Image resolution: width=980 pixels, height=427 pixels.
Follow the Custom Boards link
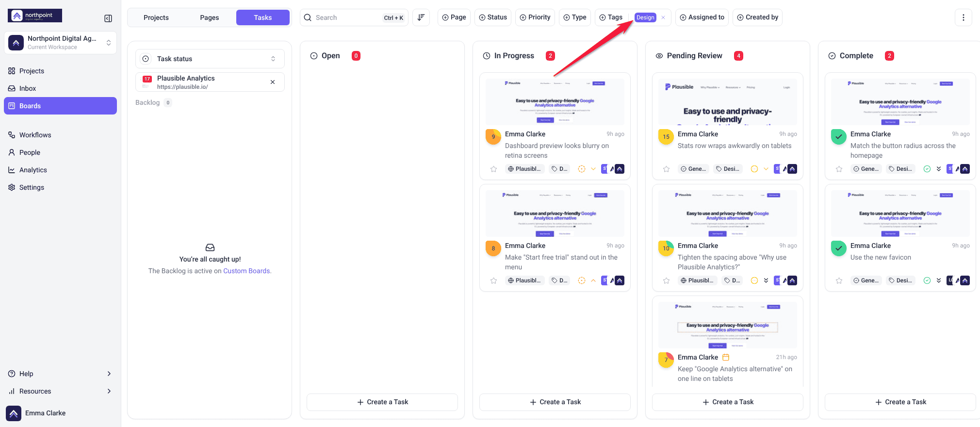[246, 271]
